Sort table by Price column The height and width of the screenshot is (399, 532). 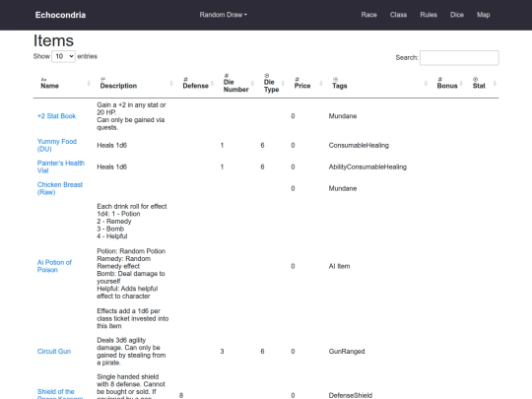pos(305,84)
